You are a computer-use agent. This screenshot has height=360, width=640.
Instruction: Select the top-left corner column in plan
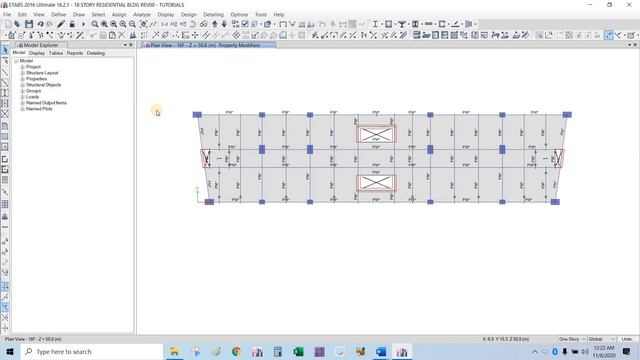coord(197,115)
